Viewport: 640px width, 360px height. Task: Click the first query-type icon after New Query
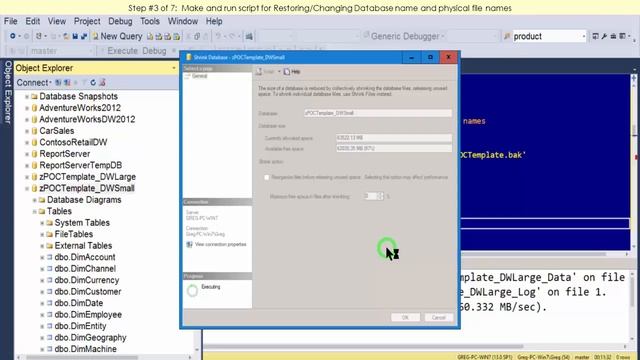point(150,37)
